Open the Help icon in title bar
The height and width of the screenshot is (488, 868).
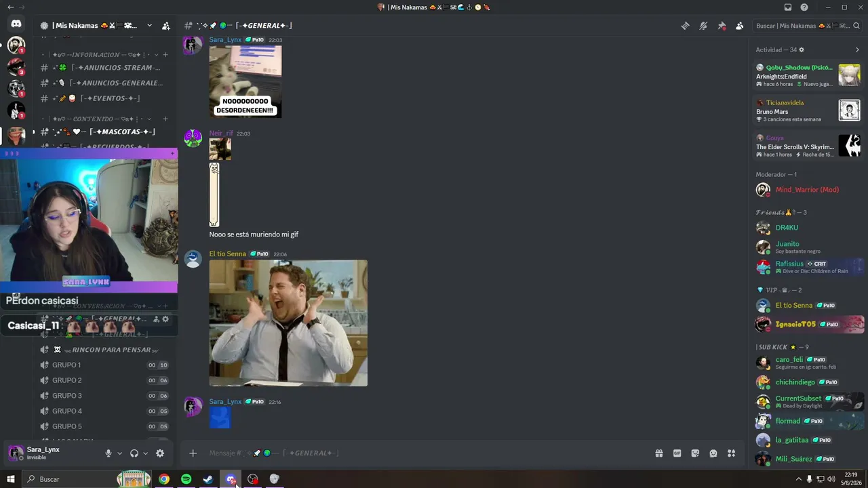804,7
